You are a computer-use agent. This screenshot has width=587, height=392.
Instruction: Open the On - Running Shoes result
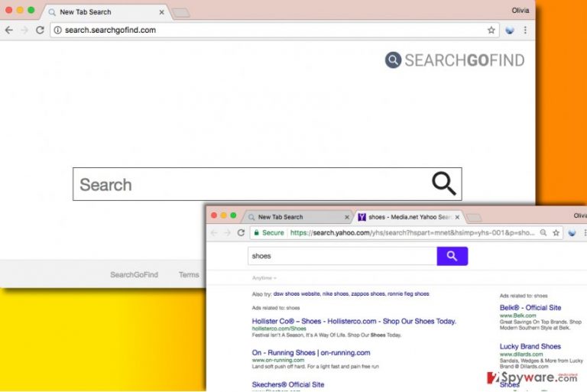(x=311, y=353)
